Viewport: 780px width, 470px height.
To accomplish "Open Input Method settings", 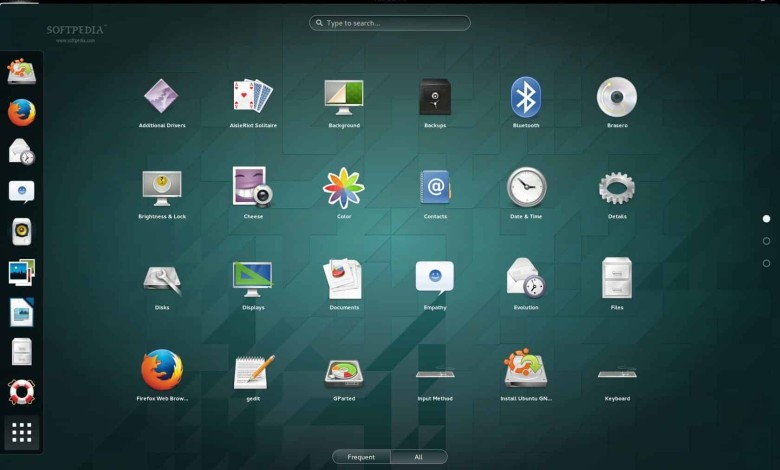I will [x=435, y=373].
